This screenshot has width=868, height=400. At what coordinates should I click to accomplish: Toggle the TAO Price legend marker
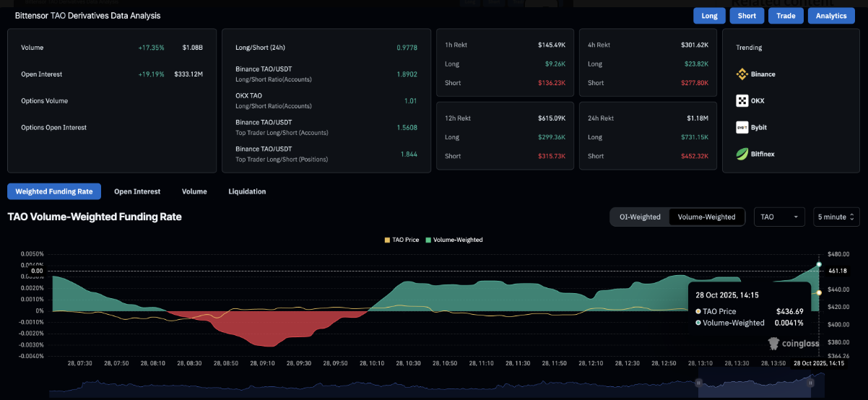coord(387,240)
